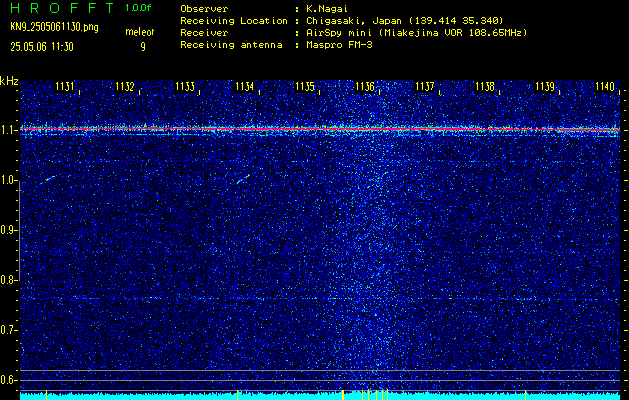
Task: Select the Maspro FM-3 antenna text
Action: tap(339, 45)
